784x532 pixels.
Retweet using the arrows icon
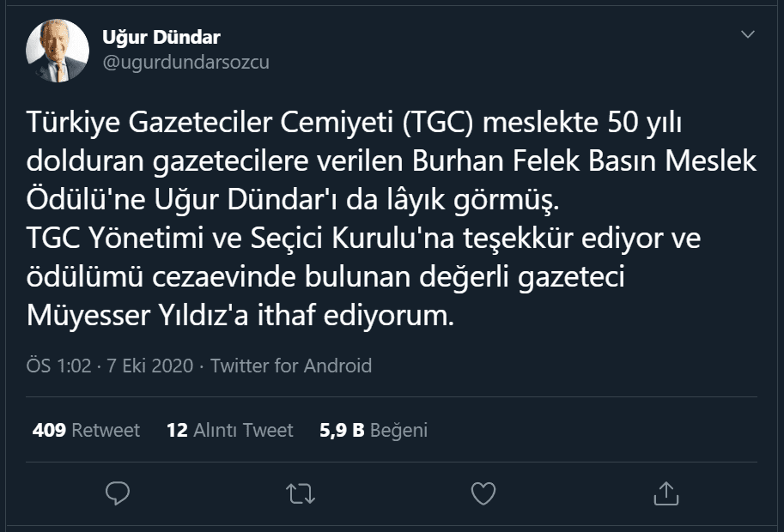(x=301, y=493)
